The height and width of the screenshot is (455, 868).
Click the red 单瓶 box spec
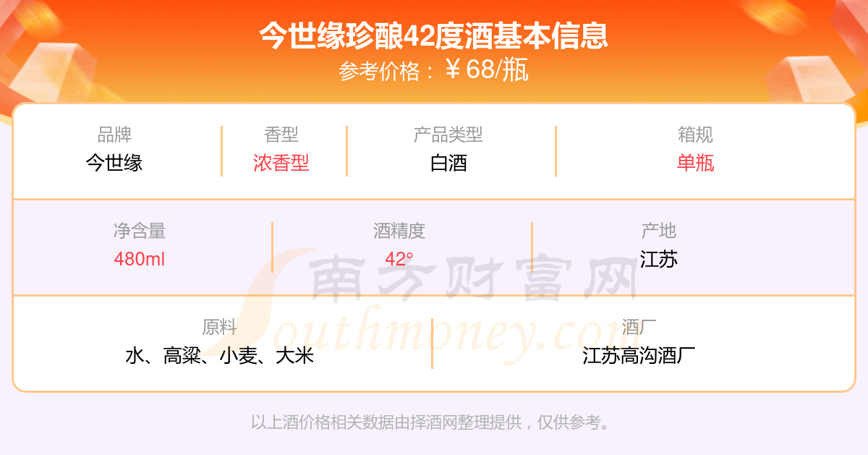click(x=696, y=163)
